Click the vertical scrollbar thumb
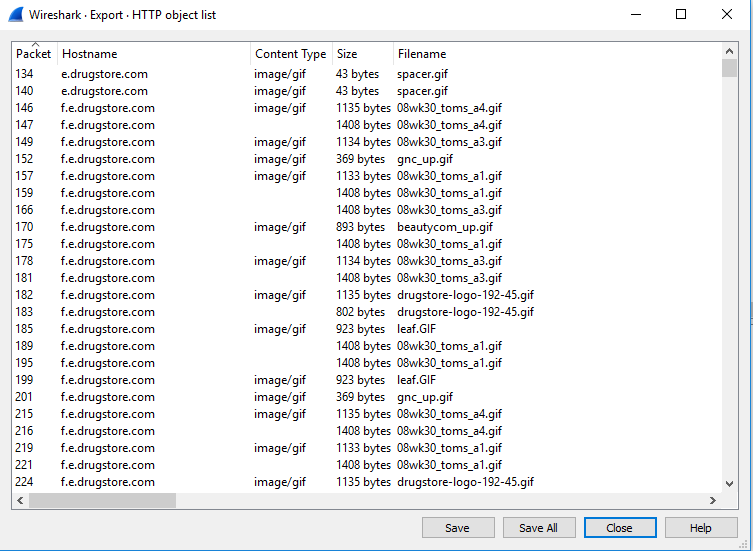This screenshot has height=551, width=753. coord(729,68)
